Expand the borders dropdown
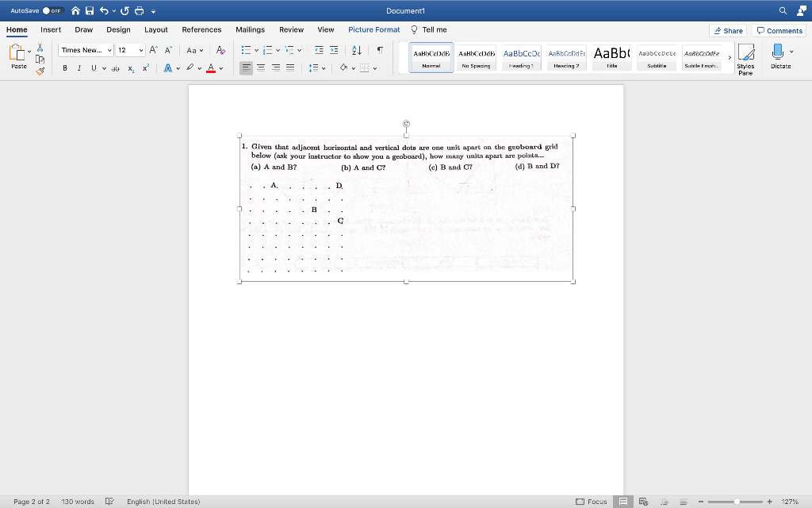Screen dimensions: 812x508 click(x=375, y=68)
